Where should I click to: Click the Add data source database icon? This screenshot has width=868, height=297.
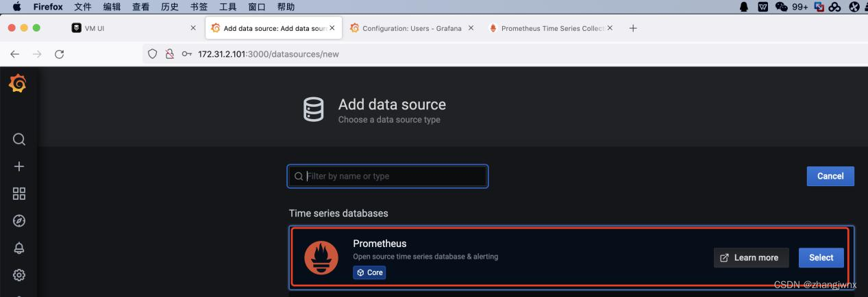[313, 110]
